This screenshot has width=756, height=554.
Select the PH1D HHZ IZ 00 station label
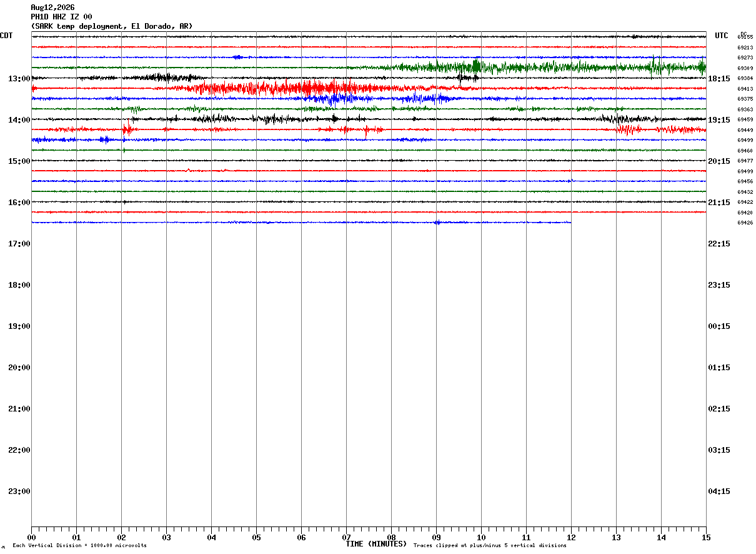coord(61,17)
